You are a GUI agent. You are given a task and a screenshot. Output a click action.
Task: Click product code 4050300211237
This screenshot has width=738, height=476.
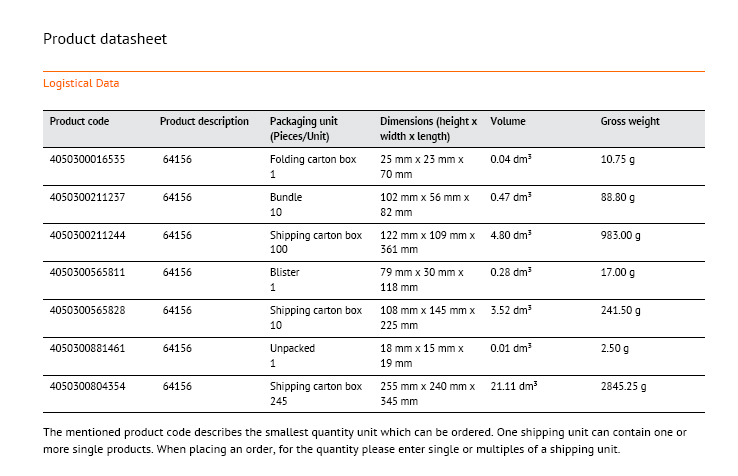coord(88,197)
